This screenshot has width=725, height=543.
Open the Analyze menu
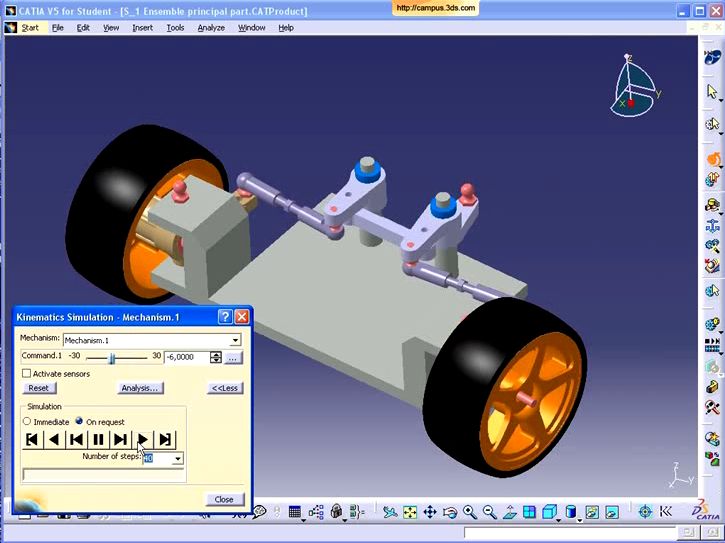click(211, 28)
